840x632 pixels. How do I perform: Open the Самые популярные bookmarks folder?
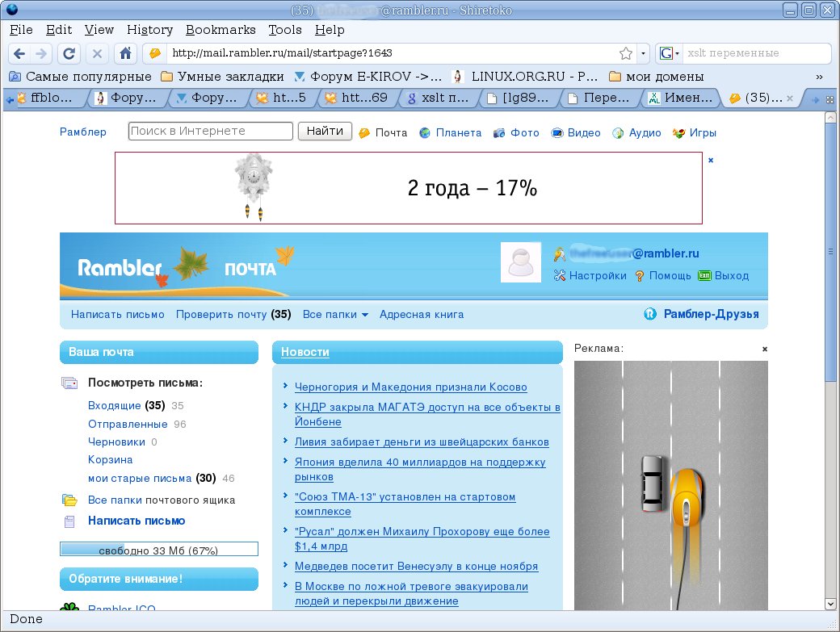point(81,77)
